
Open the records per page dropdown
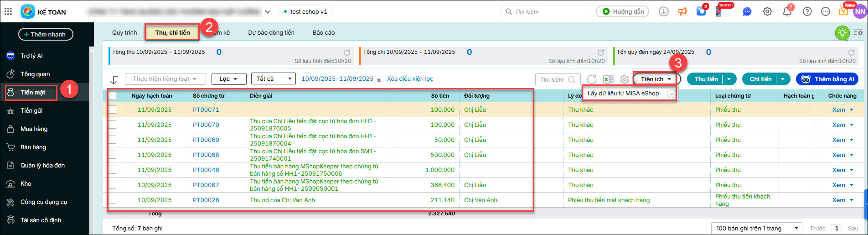[x=756, y=228]
